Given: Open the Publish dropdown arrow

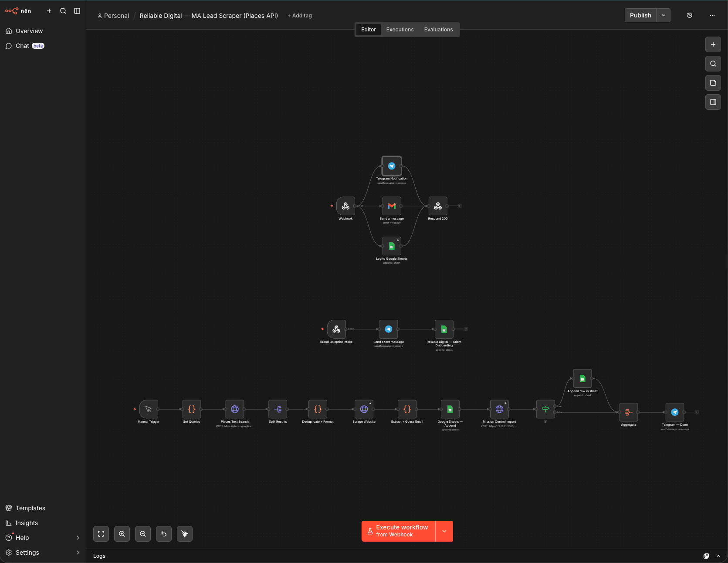Looking at the screenshot, I should [663, 15].
